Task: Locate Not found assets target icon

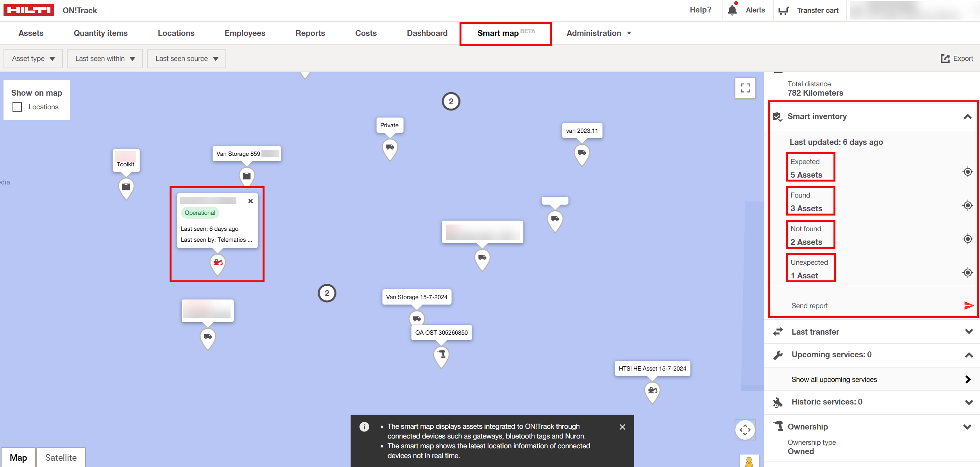Action: tap(967, 239)
